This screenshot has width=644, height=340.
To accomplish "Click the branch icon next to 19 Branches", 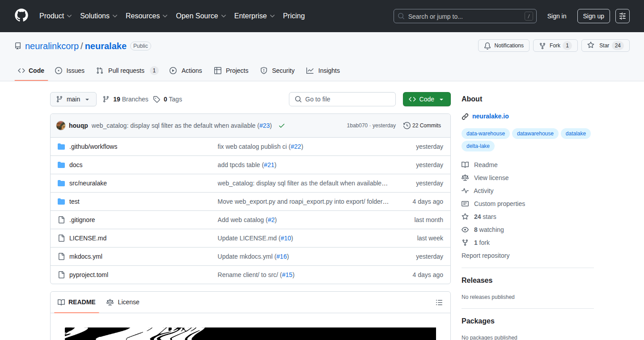I will [106, 99].
